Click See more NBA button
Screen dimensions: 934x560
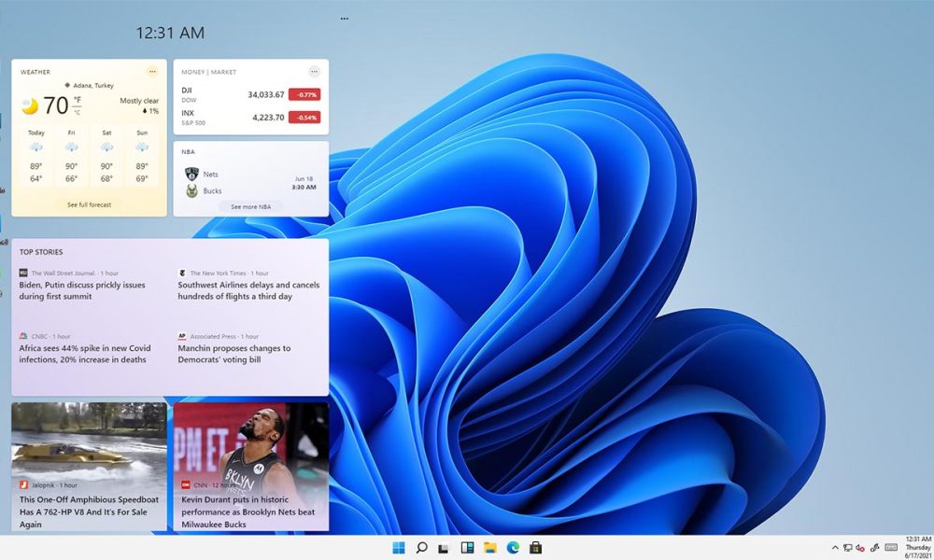pos(251,206)
